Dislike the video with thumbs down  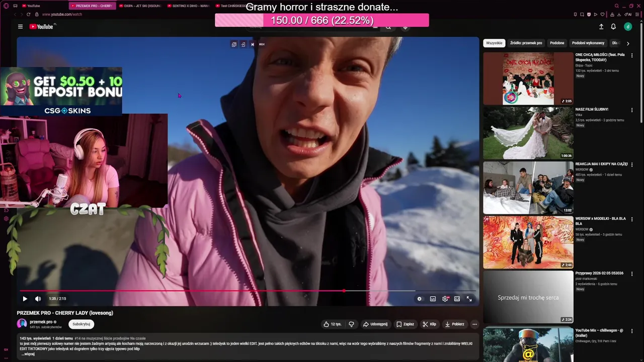pyautogui.click(x=351, y=324)
